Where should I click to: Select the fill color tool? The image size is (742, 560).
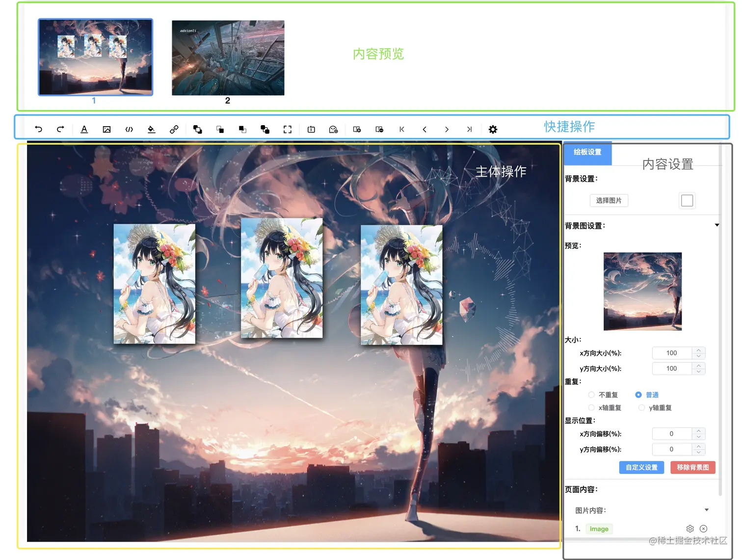pyautogui.click(x=151, y=129)
